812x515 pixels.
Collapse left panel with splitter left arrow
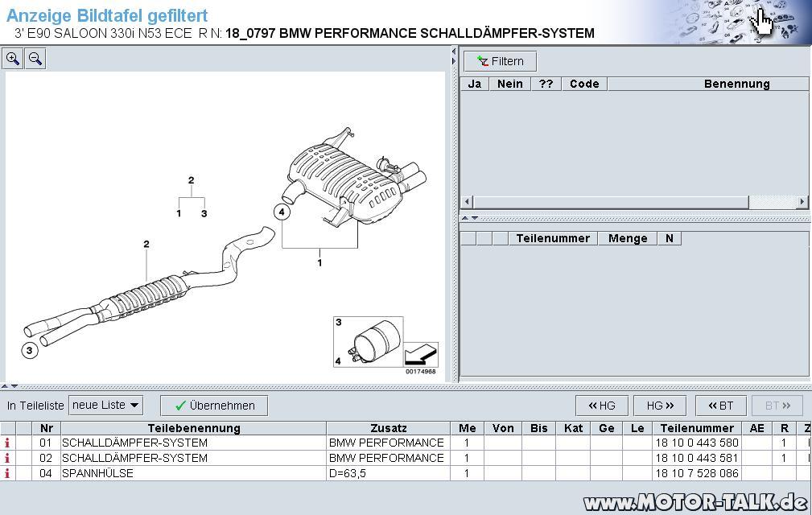coord(454,51)
